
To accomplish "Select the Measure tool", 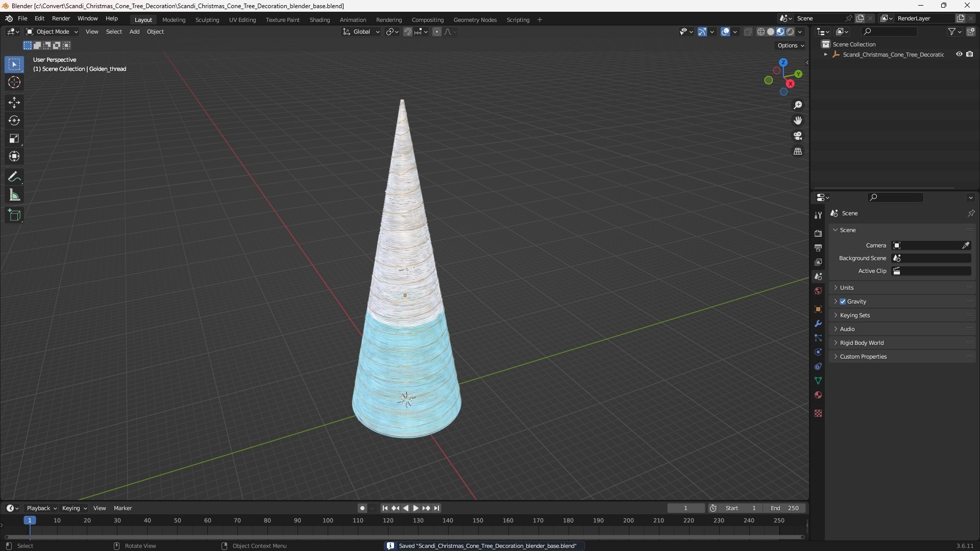I will point(14,195).
